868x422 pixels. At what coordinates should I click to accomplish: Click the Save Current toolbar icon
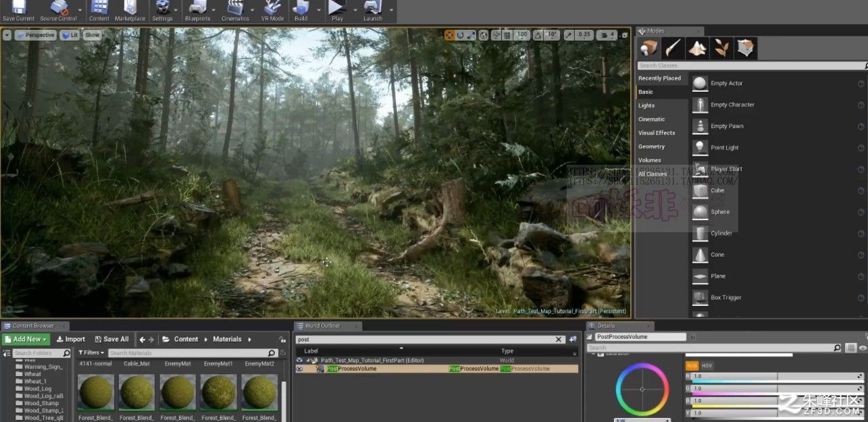18,7
